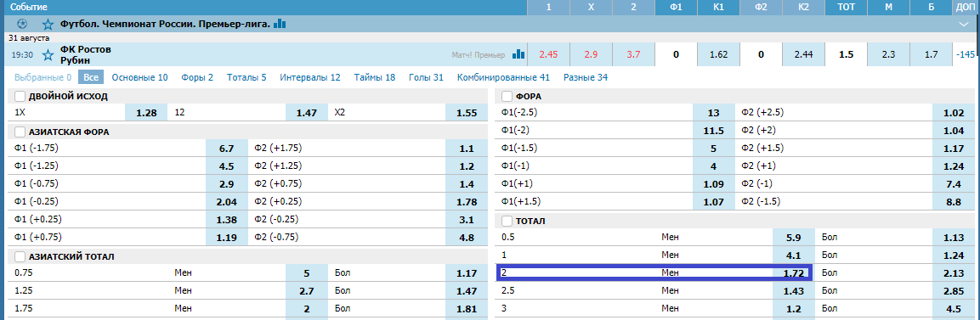The image size is (980, 320).
Task: Switch to Интервалы 12 tab
Action: point(310,78)
